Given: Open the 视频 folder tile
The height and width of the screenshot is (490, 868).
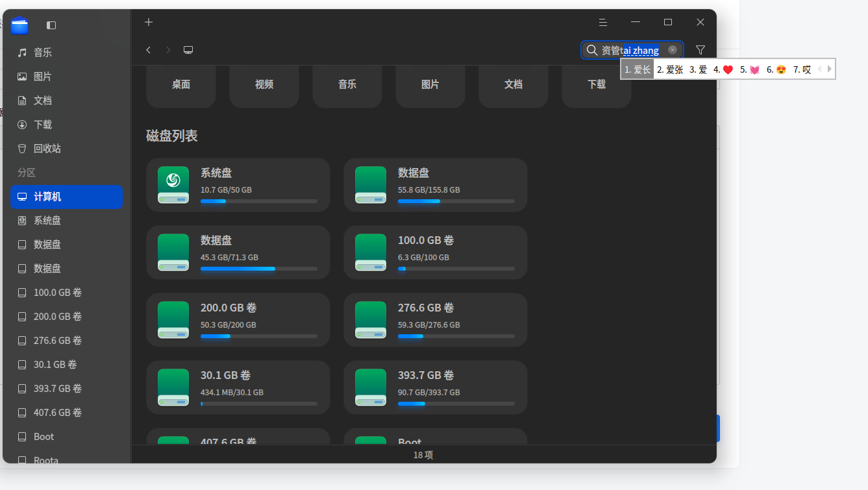Looking at the screenshot, I should (264, 86).
